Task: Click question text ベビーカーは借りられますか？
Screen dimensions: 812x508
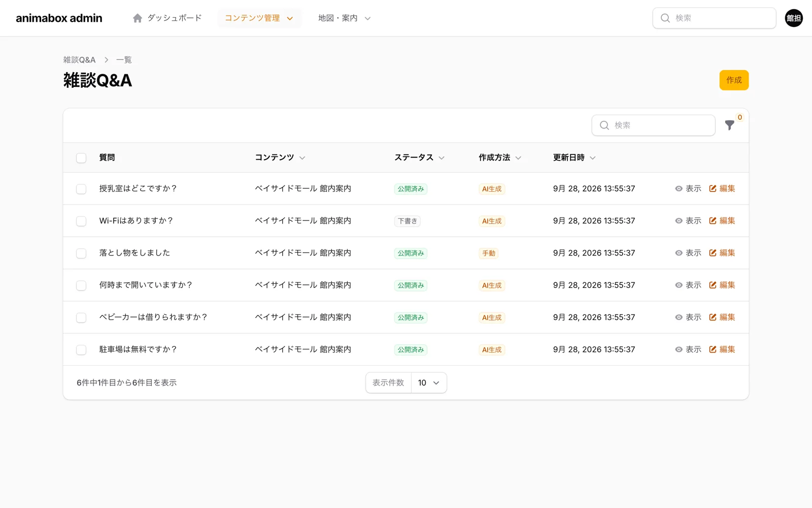Action: [x=154, y=317]
